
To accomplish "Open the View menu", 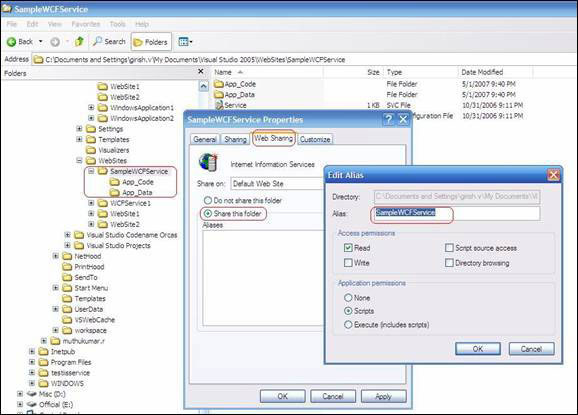I will pyautogui.click(x=55, y=24).
